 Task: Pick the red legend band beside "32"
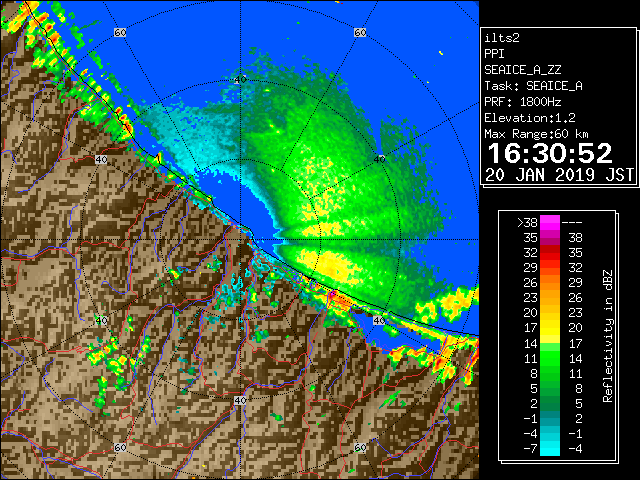[550, 253]
